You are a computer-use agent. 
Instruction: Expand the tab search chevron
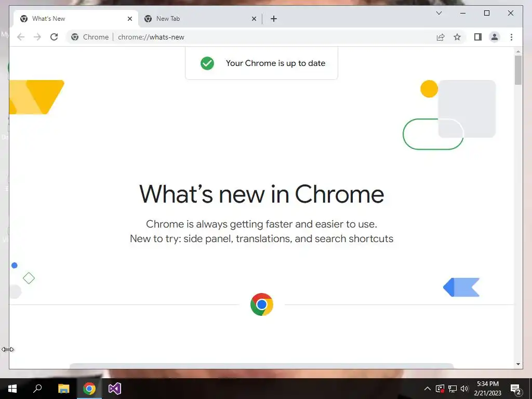coord(439,13)
